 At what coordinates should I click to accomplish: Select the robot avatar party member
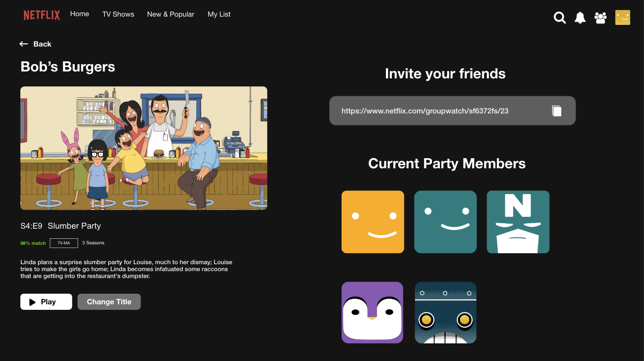(445, 313)
